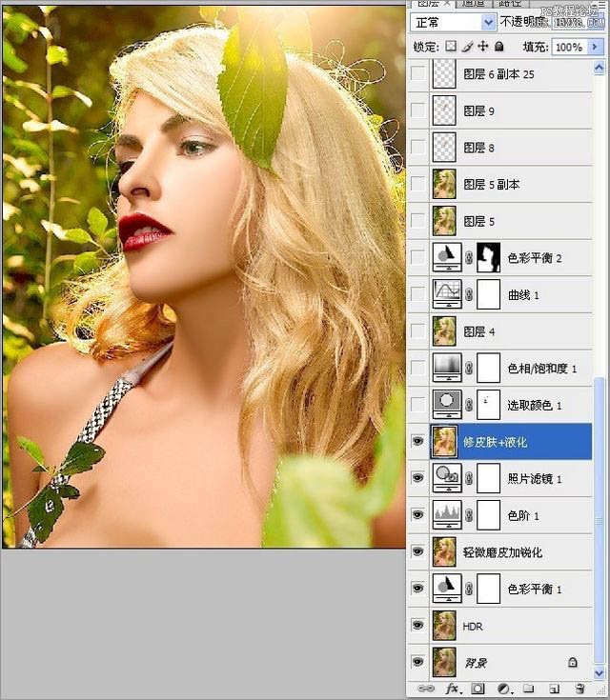Create a new layer group
The width and height of the screenshot is (610, 700).
tap(529, 689)
